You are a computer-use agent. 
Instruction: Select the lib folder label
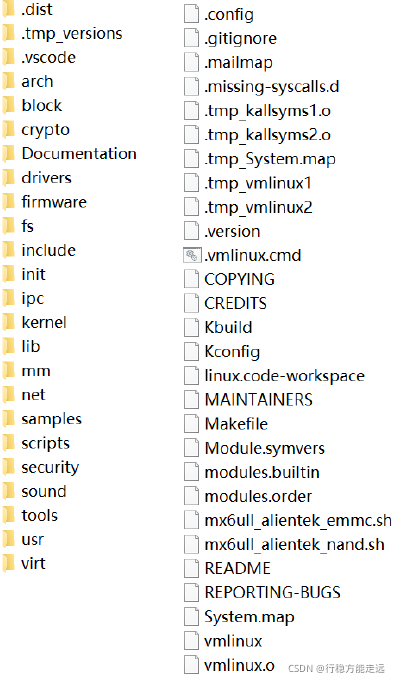pyautogui.click(x=31, y=346)
